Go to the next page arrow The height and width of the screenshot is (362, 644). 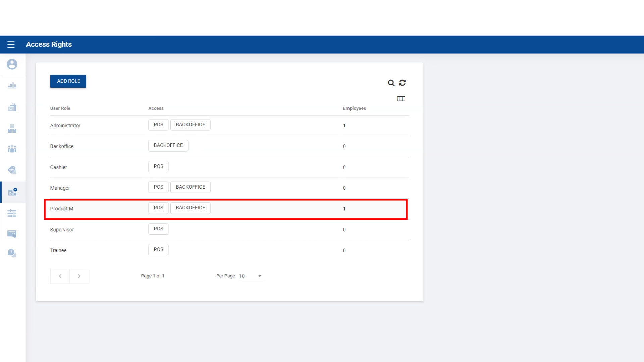coord(79,276)
